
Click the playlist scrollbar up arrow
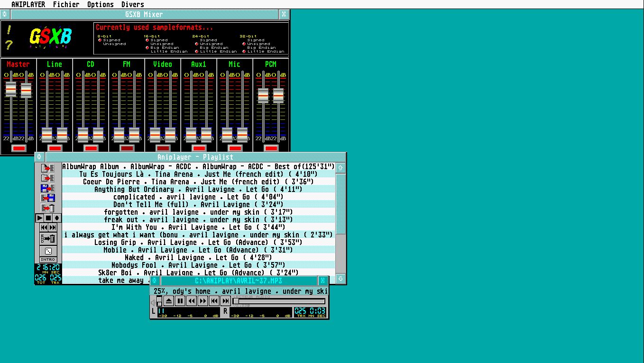pos(340,167)
